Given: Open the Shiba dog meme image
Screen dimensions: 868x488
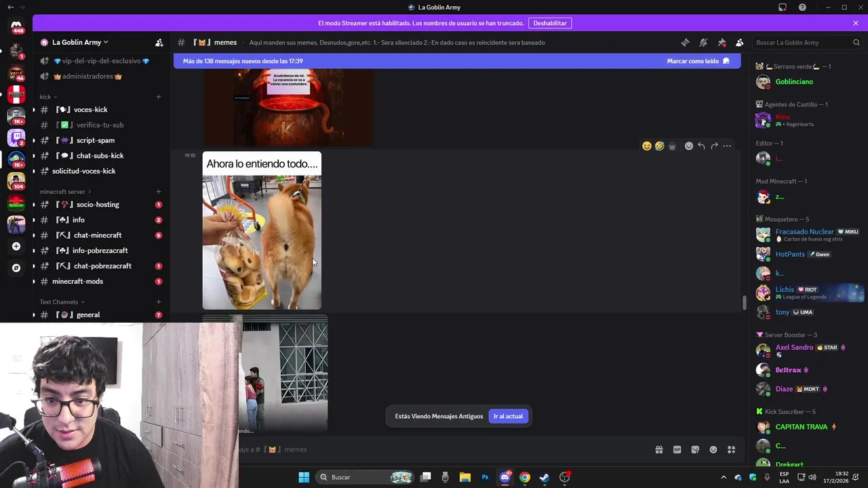Looking at the screenshot, I should coord(262,230).
